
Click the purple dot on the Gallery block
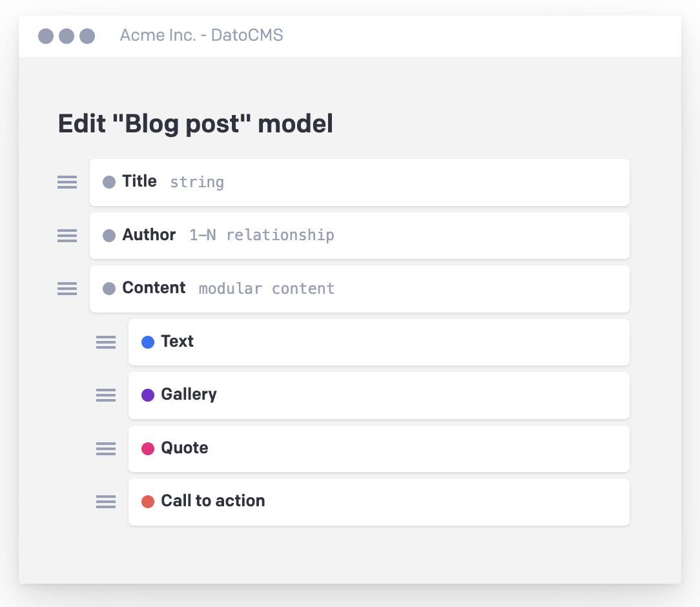click(148, 395)
